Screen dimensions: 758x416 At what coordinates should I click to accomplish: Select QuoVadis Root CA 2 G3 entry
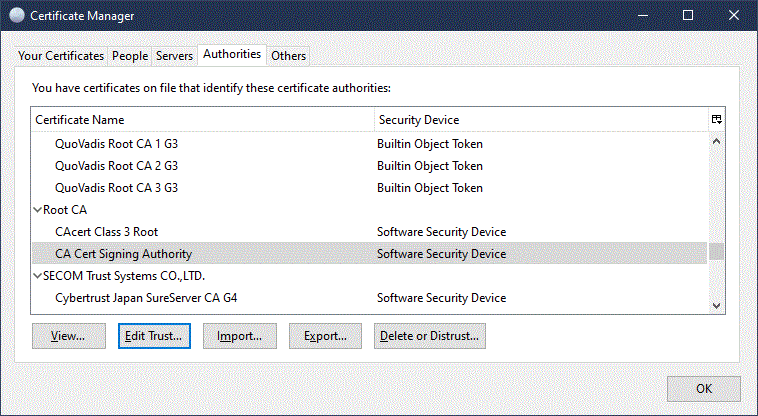116,166
